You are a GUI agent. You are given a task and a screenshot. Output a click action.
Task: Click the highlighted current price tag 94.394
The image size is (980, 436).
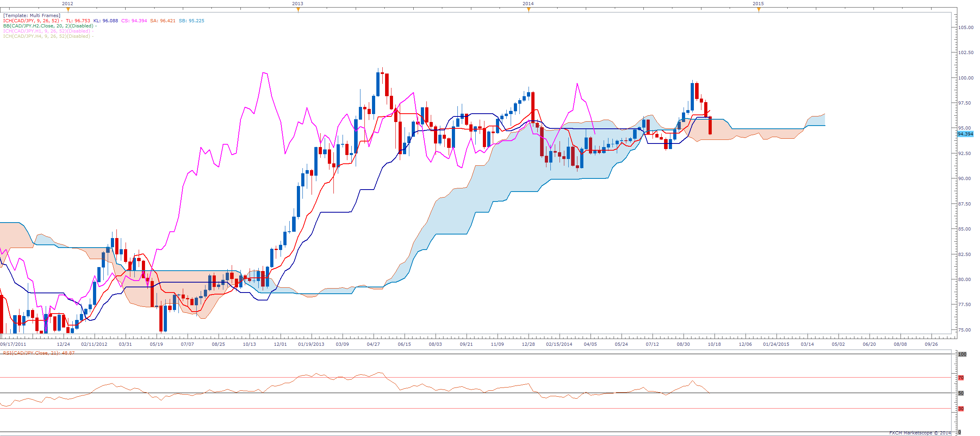click(x=965, y=134)
